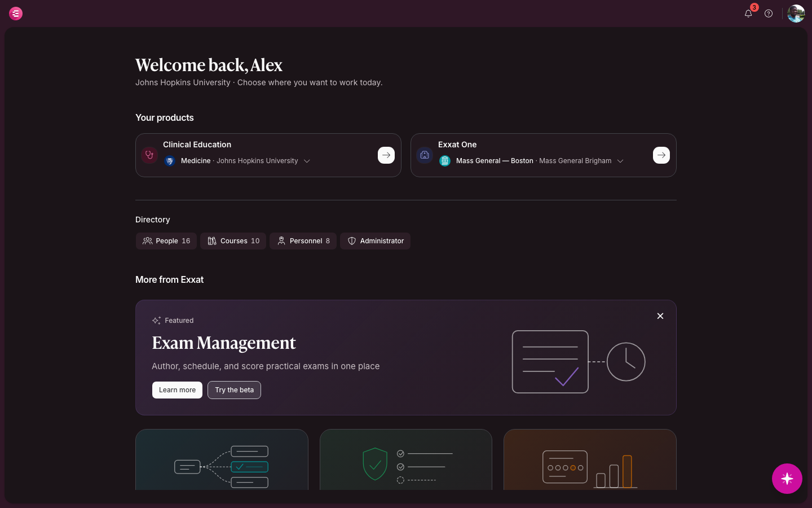This screenshot has width=812, height=508.
Task: Launch Exxat One with the arrow button
Action: click(661, 155)
